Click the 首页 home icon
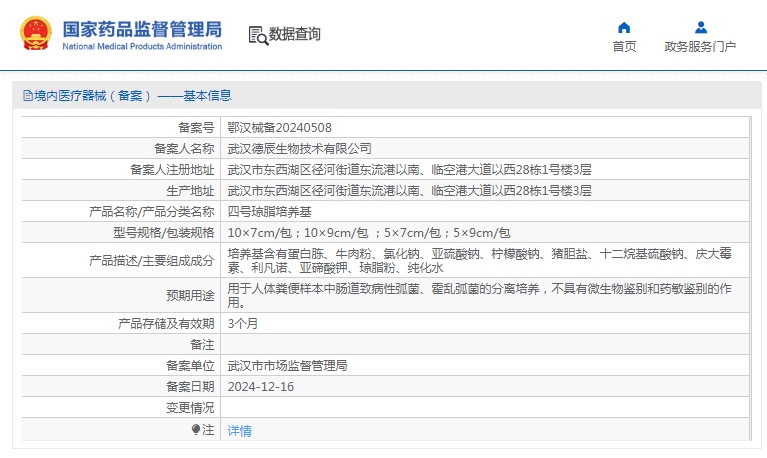 pyautogui.click(x=624, y=27)
